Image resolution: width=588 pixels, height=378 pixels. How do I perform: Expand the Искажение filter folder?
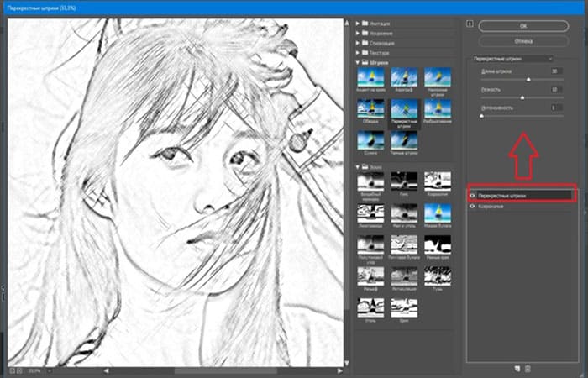tap(358, 33)
